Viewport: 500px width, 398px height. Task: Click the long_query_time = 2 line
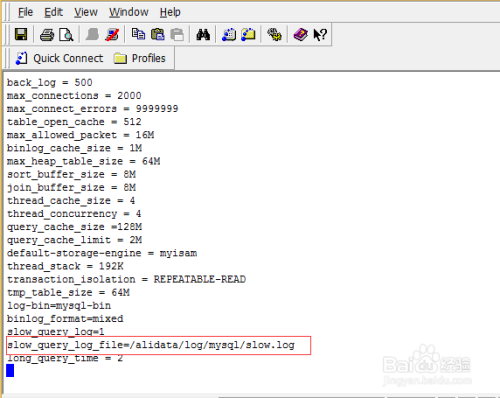(65, 358)
